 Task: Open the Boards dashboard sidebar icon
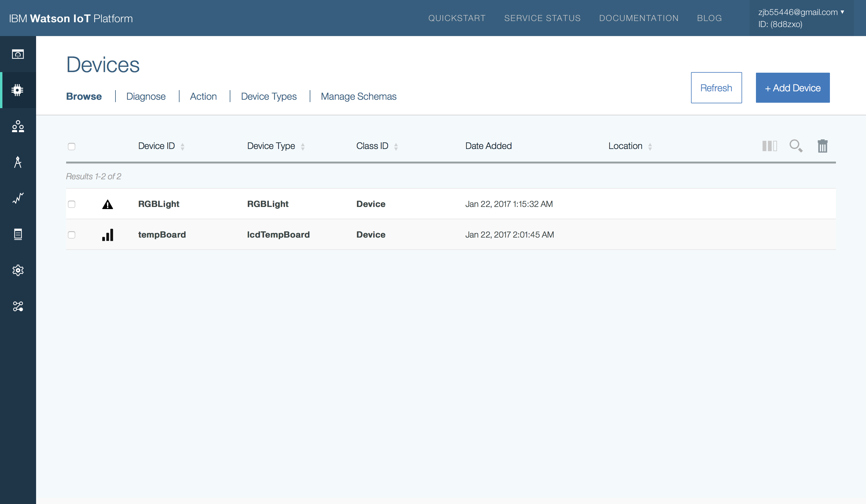click(18, 54)
